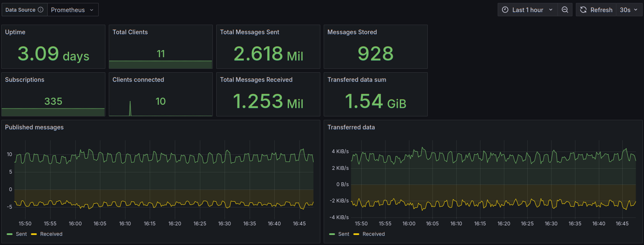Expand the 30s refresh interval dropdown
Image resolution: width=644 pixels, height=245 pixels.
click(629, 10)
